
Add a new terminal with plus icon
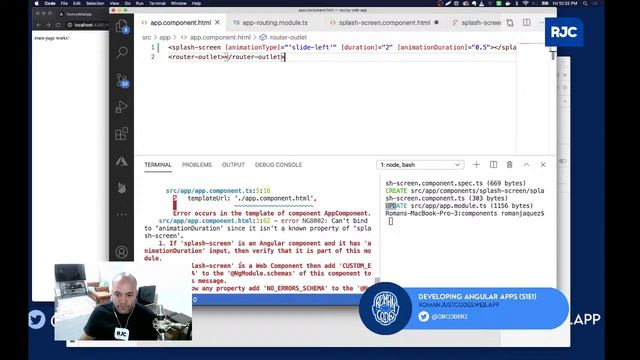click(476, 164)
